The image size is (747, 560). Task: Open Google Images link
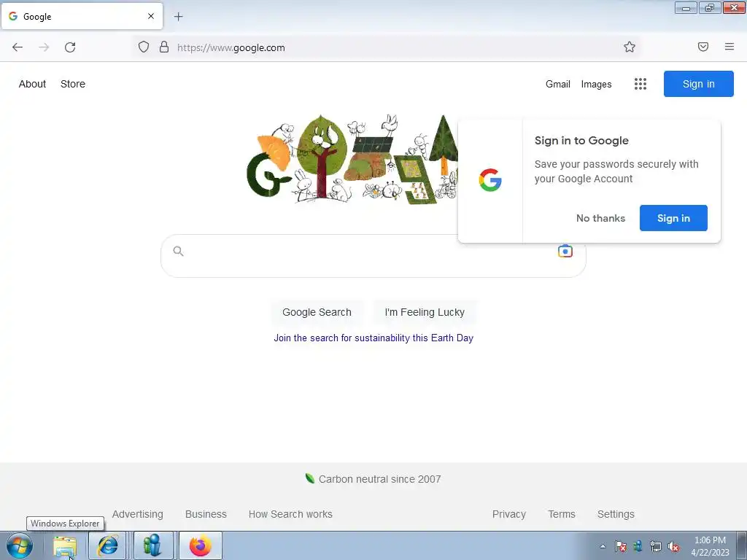[596, 85]
